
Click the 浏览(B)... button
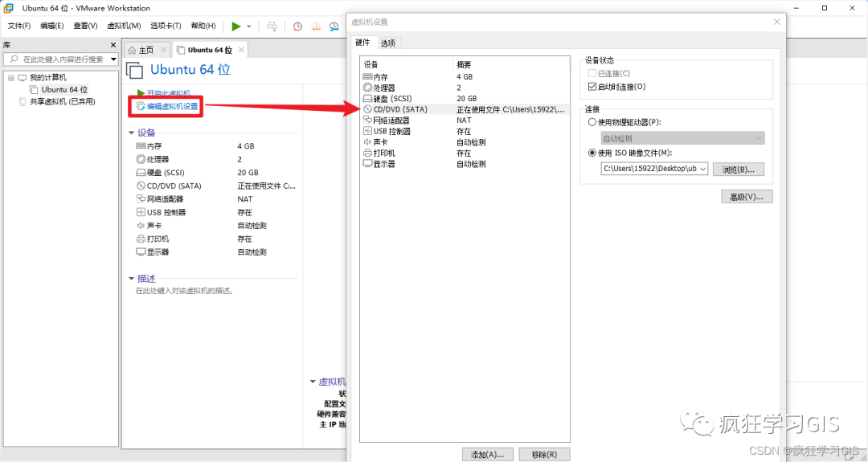click(x=739, y=170)
